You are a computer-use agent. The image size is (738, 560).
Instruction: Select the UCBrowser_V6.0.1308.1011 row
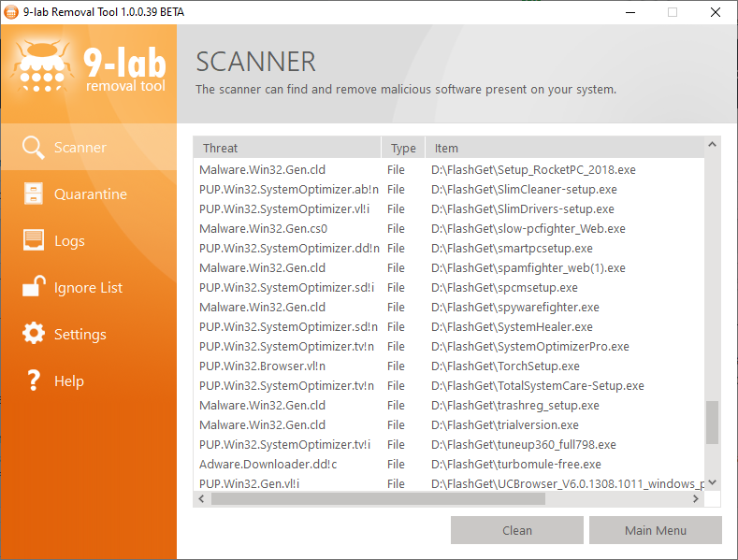(x=449, y=483)
